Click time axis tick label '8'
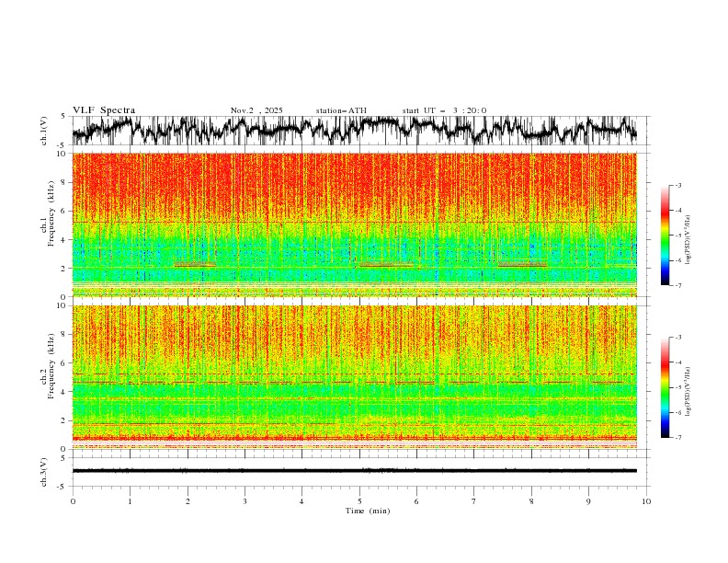Viewport: 728px width, 563px height. pyautogui.click(x=531, y=501)
